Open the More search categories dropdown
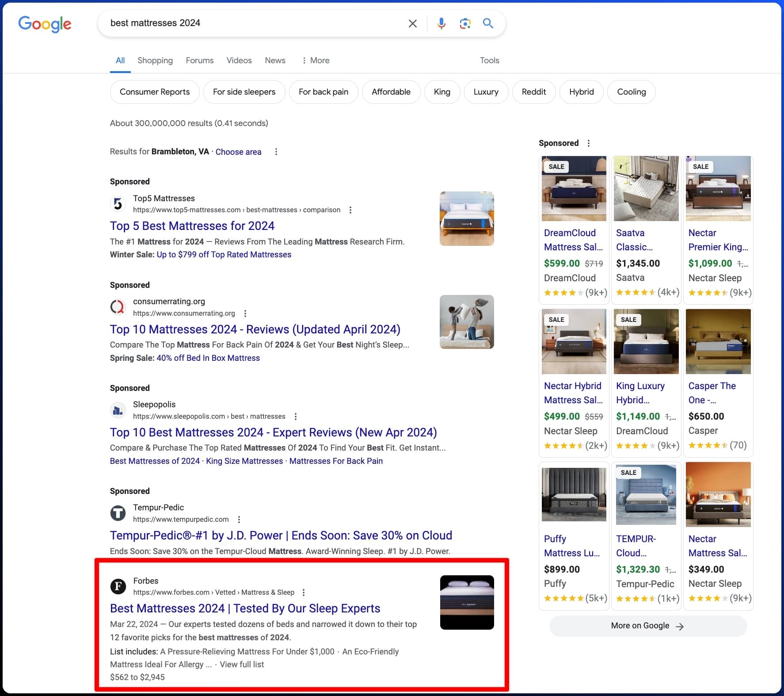 coord(316,60)
